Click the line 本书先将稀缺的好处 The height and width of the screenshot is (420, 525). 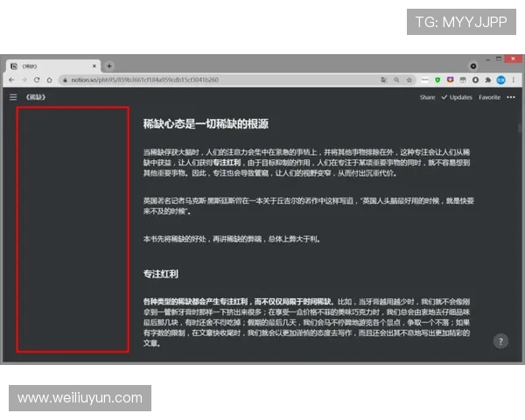click(x=232, y=239)
